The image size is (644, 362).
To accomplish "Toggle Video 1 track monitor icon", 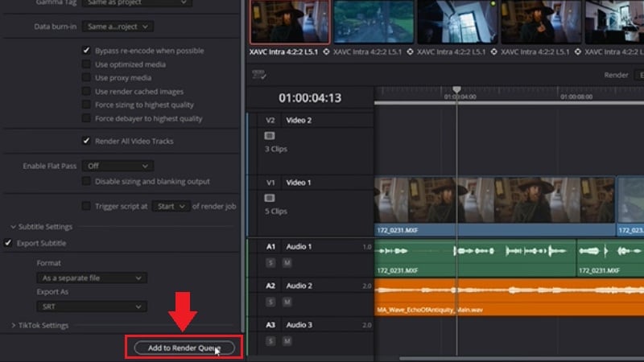I will [270, 198].
